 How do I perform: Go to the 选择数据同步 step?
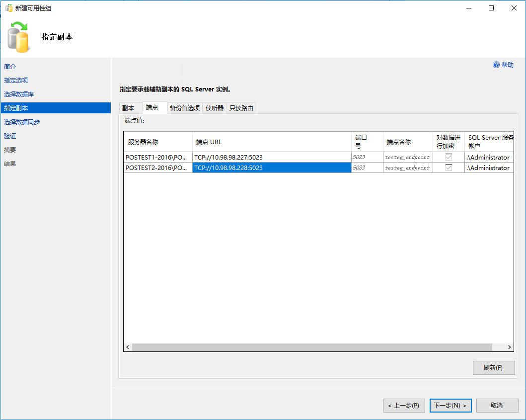pyautogui.click(x=22, y=122)
